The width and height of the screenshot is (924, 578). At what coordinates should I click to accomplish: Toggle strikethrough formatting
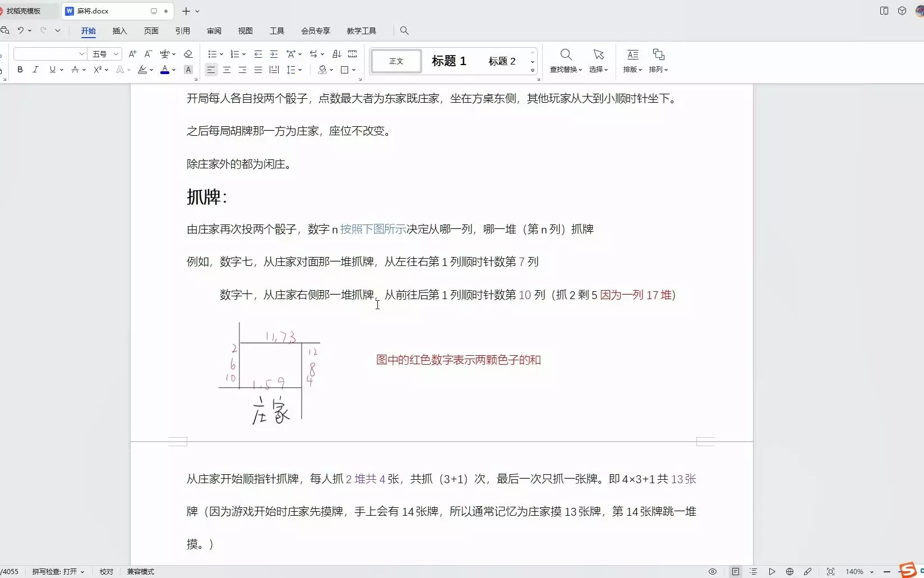[75, 70]
